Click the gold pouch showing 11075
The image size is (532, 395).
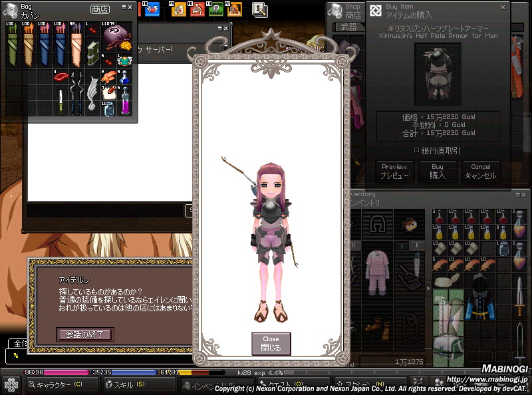pyautogui.click(x=116, y=37)
